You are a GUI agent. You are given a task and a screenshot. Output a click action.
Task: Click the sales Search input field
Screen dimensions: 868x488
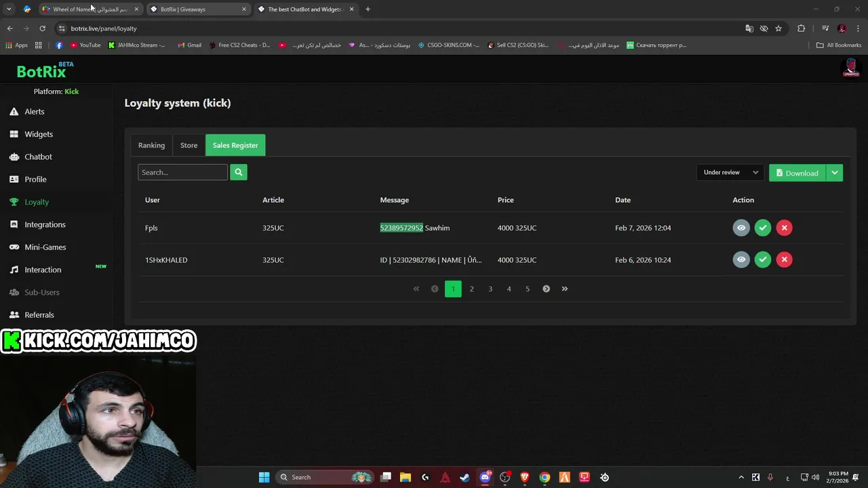click(182, 172)
